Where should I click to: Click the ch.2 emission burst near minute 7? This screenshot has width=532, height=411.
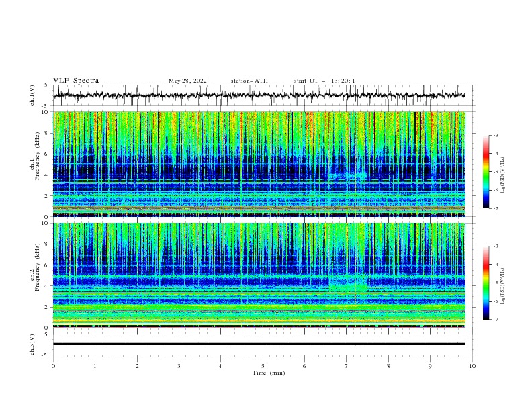[348, 284]
